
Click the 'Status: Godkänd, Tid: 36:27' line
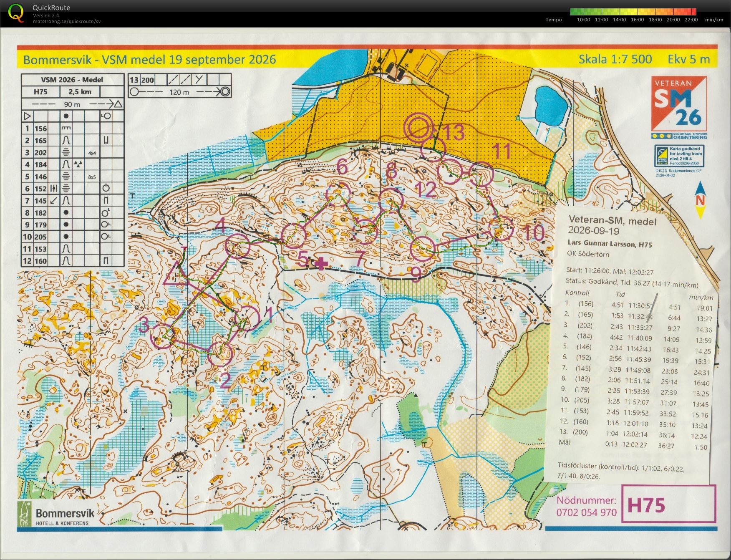[x=632, y=283]
